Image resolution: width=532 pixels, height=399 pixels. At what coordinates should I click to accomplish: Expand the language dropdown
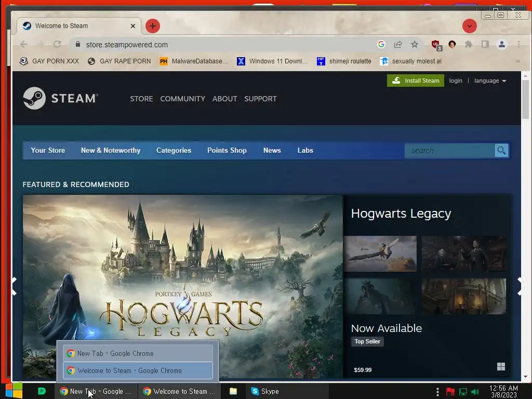490,81
